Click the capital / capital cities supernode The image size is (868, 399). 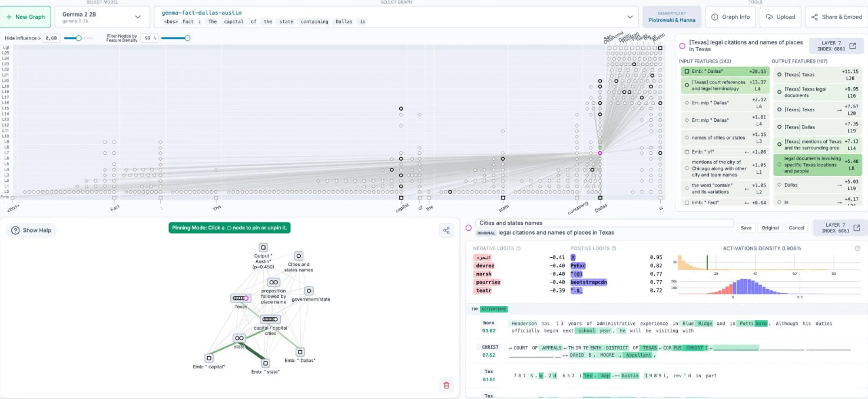pos(270,319)
